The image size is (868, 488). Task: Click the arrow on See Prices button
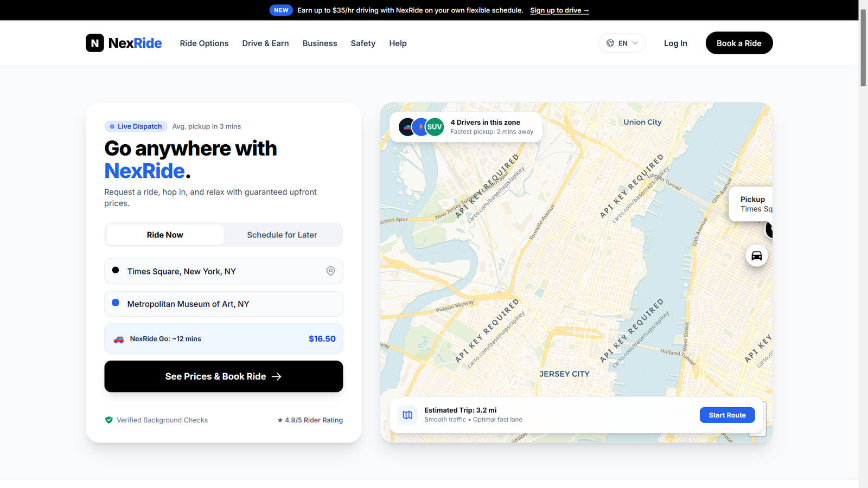point(277,376)
